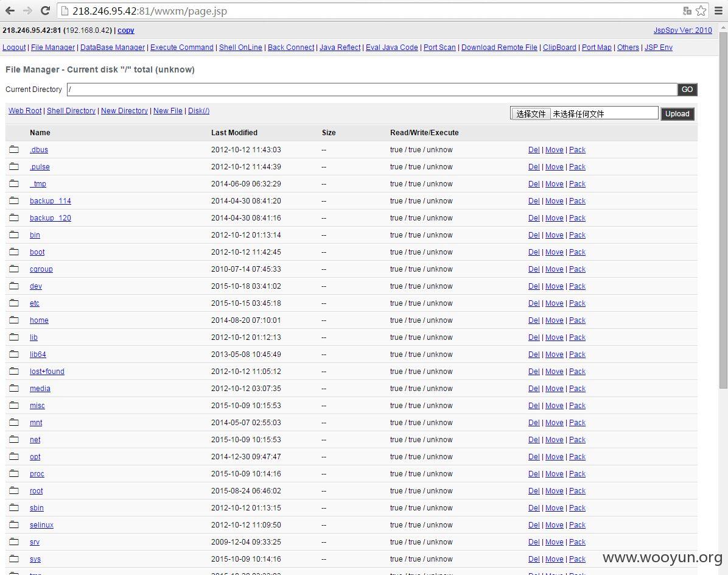Click the Back Connect link
Viewport: 728px width, 575px height.
click(291, 48)
